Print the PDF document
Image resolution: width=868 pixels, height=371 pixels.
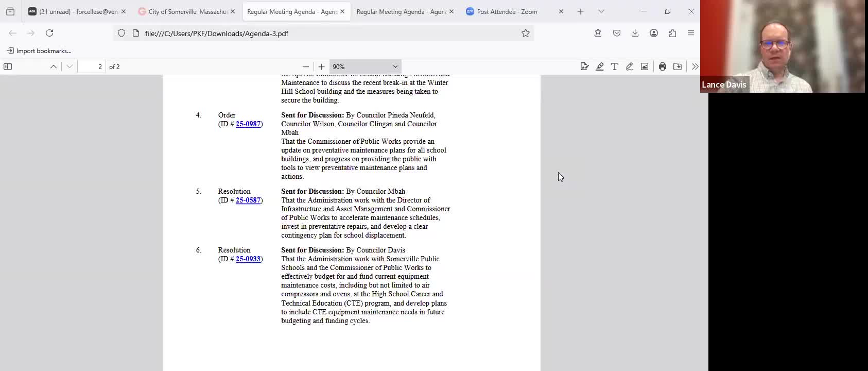[663, 66]
